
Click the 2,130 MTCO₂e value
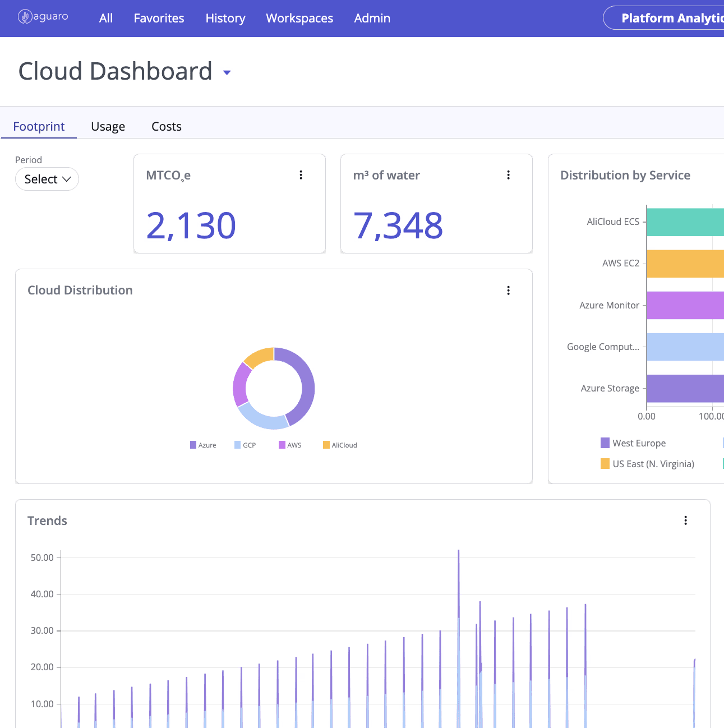point(191,226)
